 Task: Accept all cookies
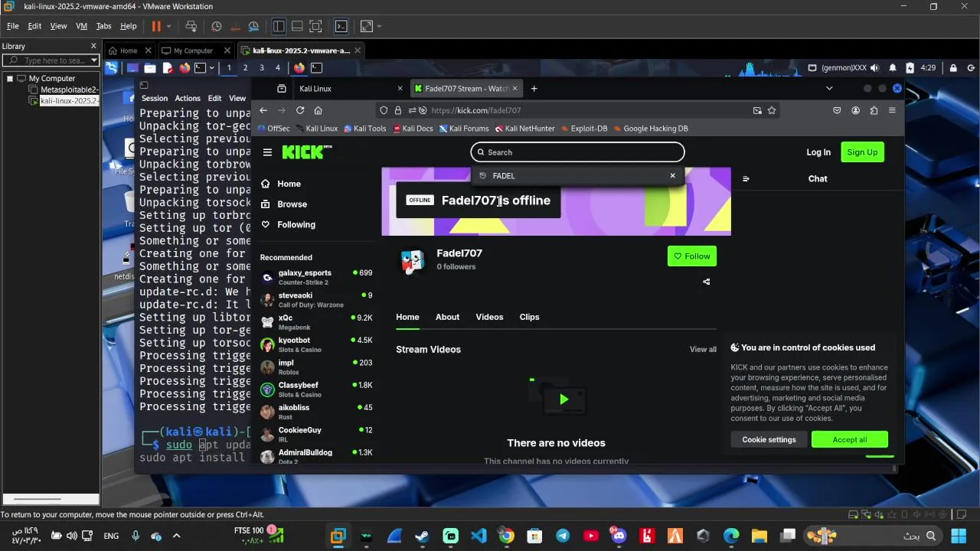[850, 440]
